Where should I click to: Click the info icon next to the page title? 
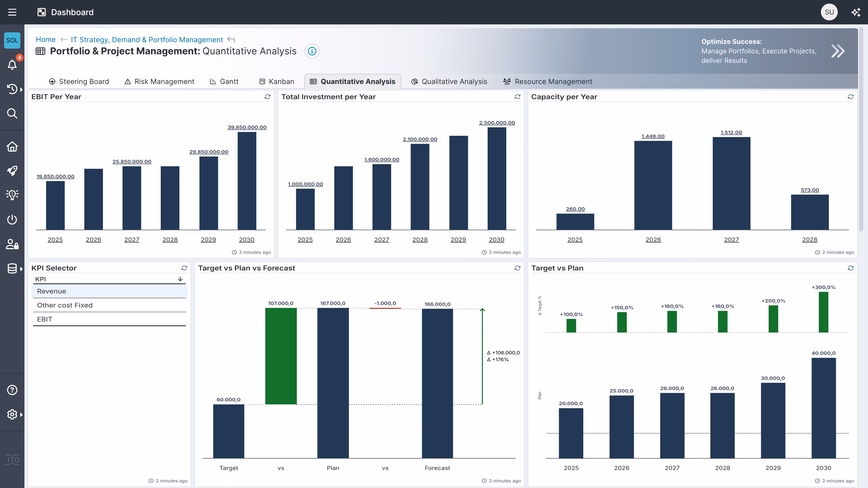click(x=312, y=51)
